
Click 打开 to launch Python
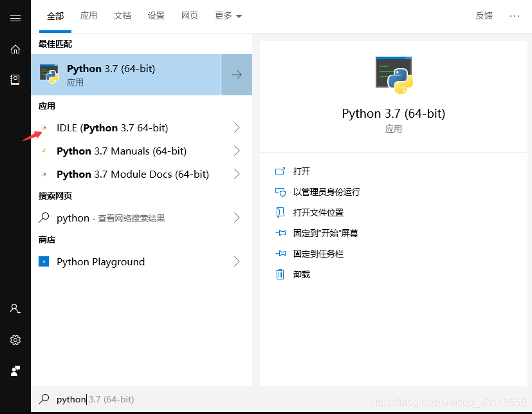coord(302,171)
